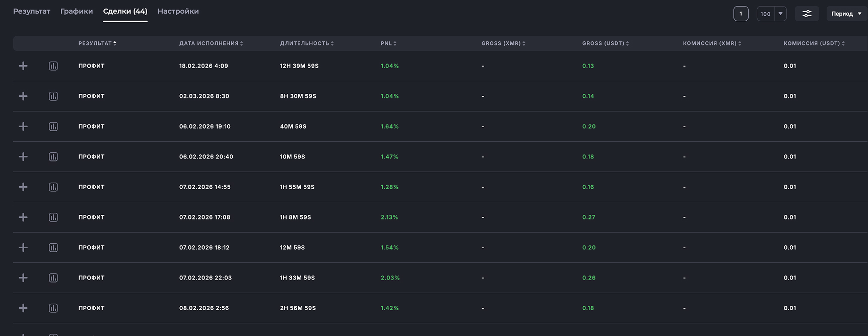Image resolution: width=868 pixels, height=336 pixels.
Task: Click chart icon for 07.02.2026 22:03 trade
Action: coord(53,278)
